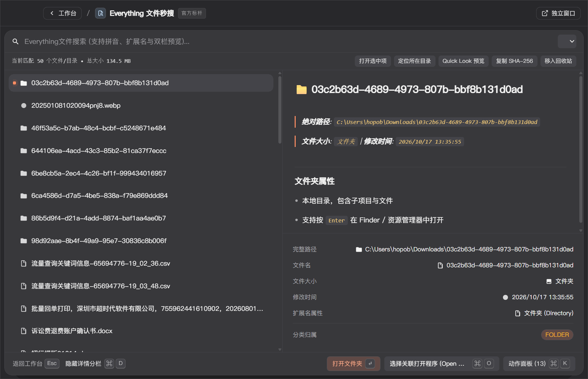Select folder 6ca4586d-d7a5-4be5-838a-f79e869ddd84
This screenshot has height=379, width=588.
pyautogui.click(x=141, y=196)
